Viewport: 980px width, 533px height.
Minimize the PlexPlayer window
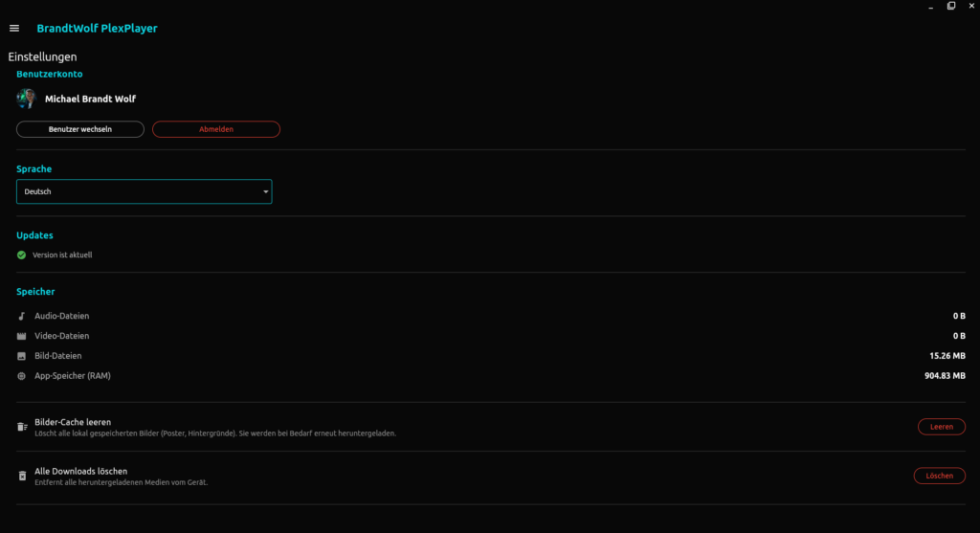[931, 6]
